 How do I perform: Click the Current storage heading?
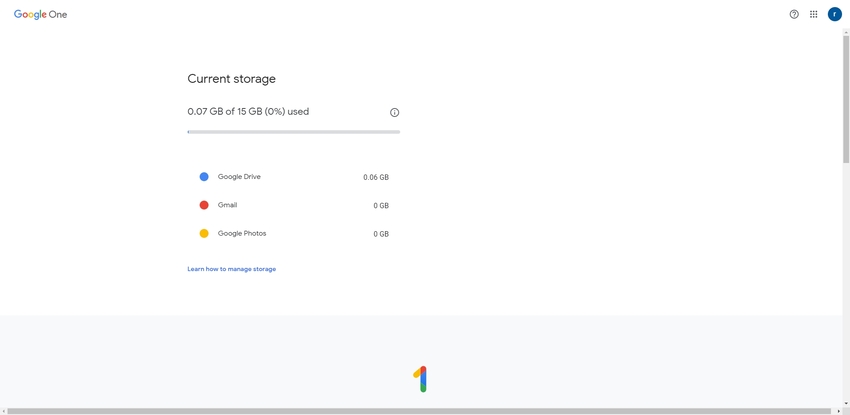pos(231,79)
